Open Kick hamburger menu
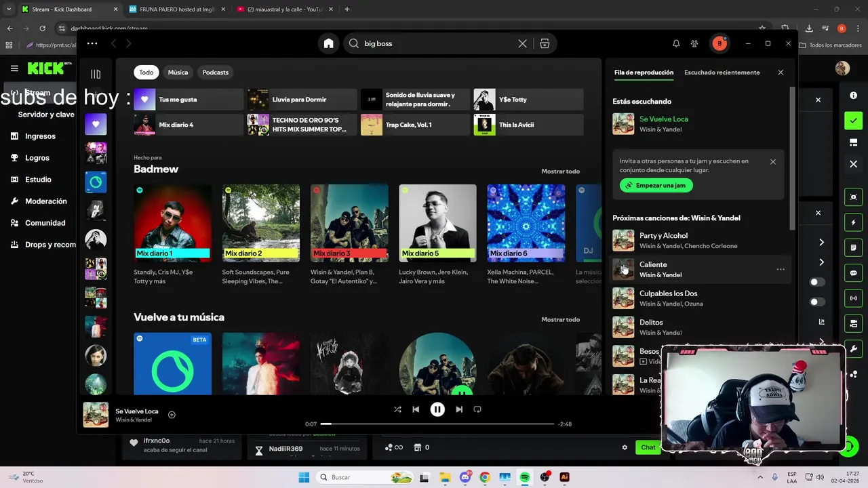868x488 pixels. click(14, 68)
